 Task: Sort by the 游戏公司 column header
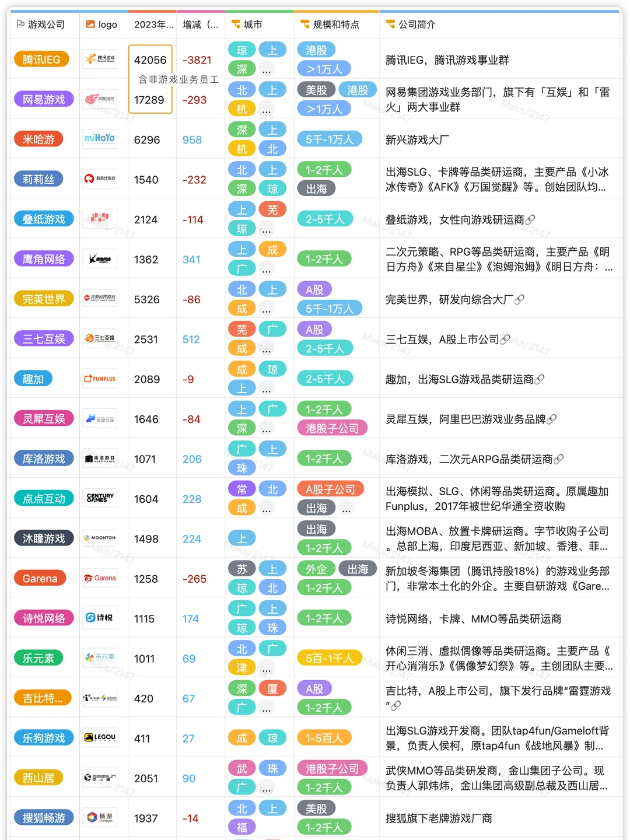45,24
